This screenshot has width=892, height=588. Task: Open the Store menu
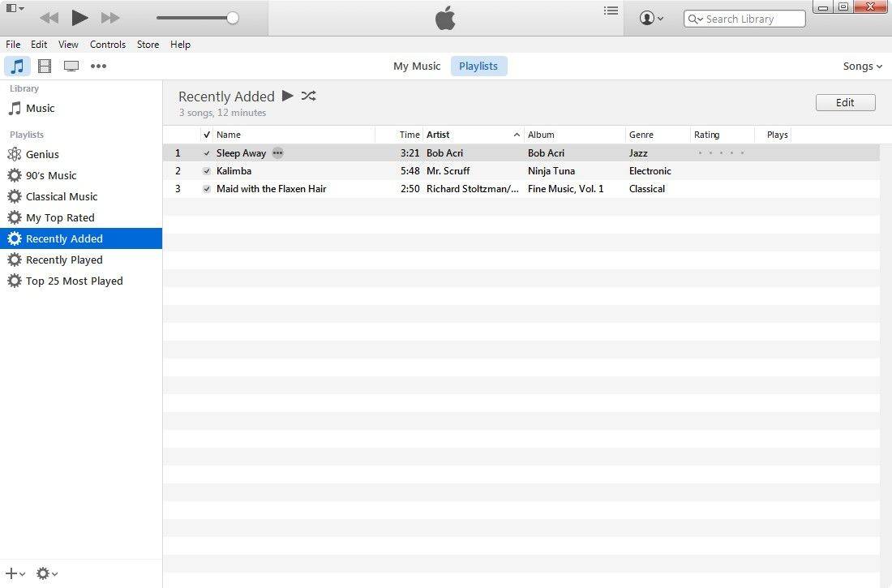[148, 45]
